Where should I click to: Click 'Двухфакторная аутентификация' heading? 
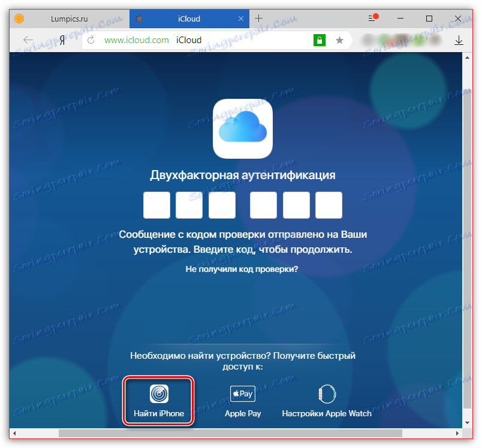click(243, 175)
